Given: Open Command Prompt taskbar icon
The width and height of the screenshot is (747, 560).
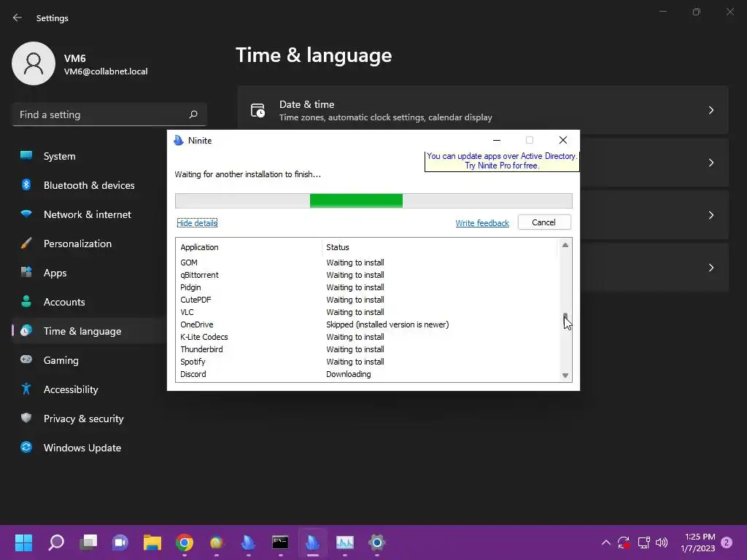Looking at the screenshot, I should click(x=280, y=542).
